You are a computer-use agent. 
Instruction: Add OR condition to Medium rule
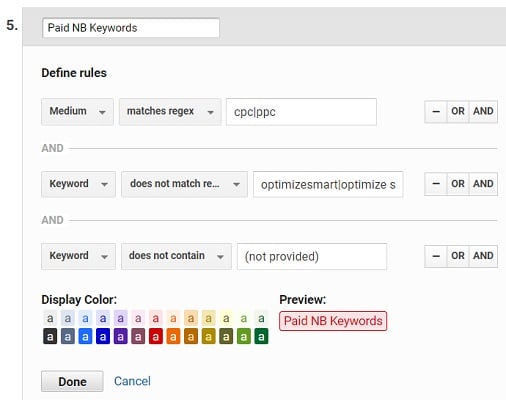(x=458, y=112)
